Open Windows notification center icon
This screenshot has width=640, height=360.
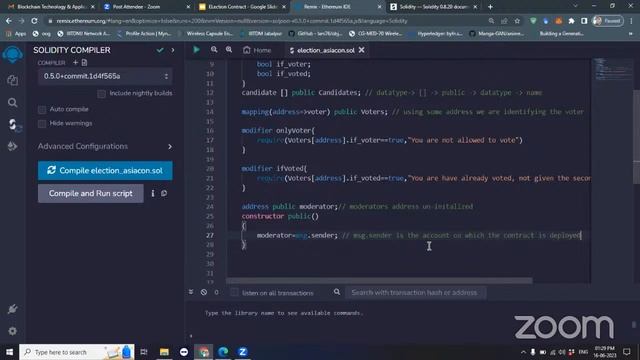(x=627, y=351)
